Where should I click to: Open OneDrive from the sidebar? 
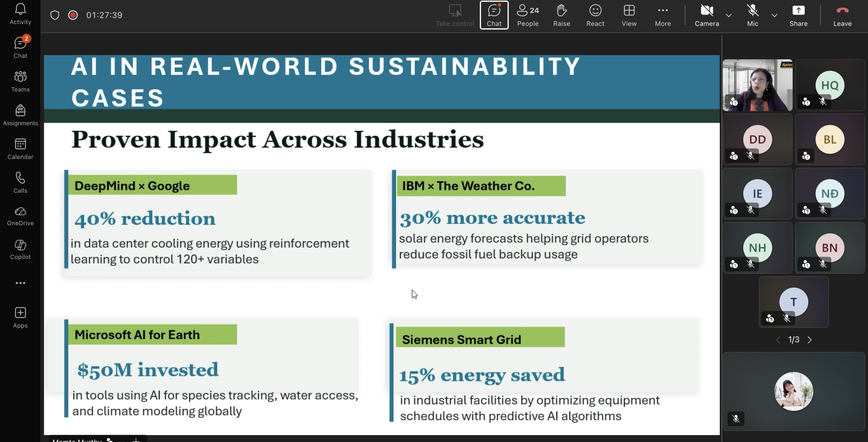20,216
